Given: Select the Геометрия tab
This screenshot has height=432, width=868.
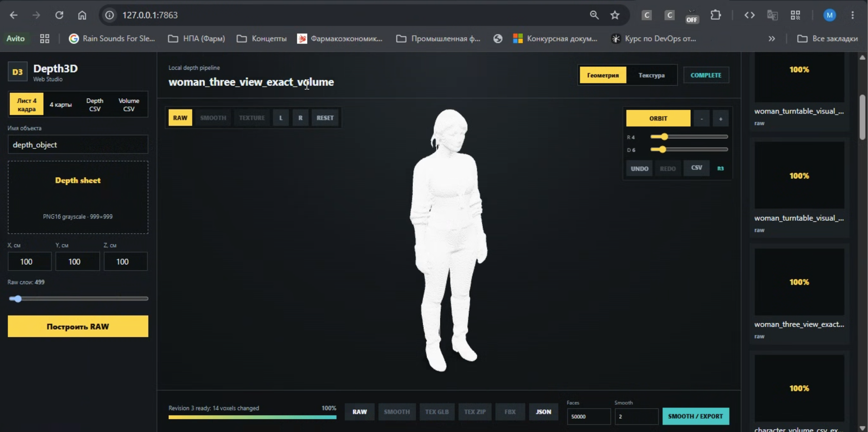Looking at the screenshot, I should pos(603,75).
